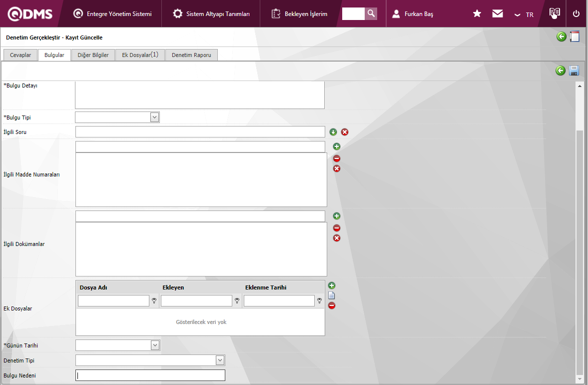588x385 pixels.
Task: Switch to the Denetim Raporu tab
Action: click(x=192, y=55)
